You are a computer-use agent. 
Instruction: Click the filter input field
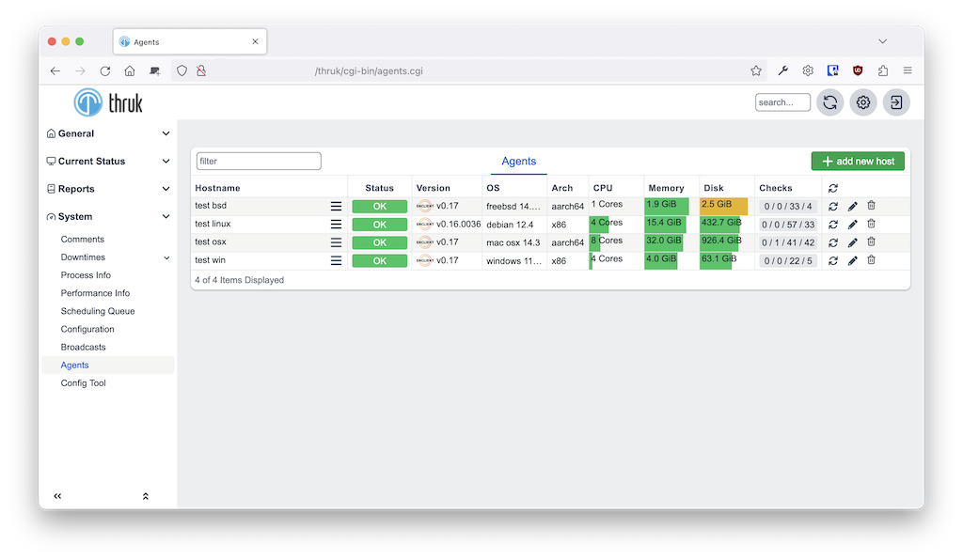[x=259, y=162]
